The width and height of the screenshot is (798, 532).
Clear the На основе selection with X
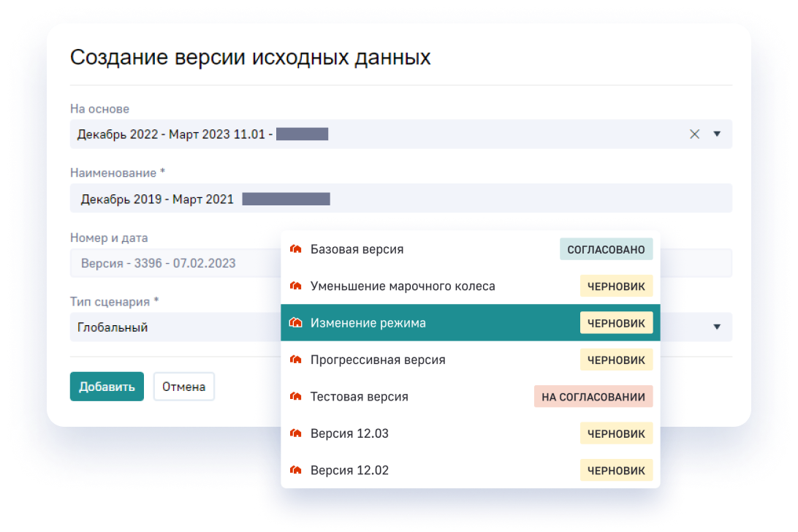click(694, 134)
